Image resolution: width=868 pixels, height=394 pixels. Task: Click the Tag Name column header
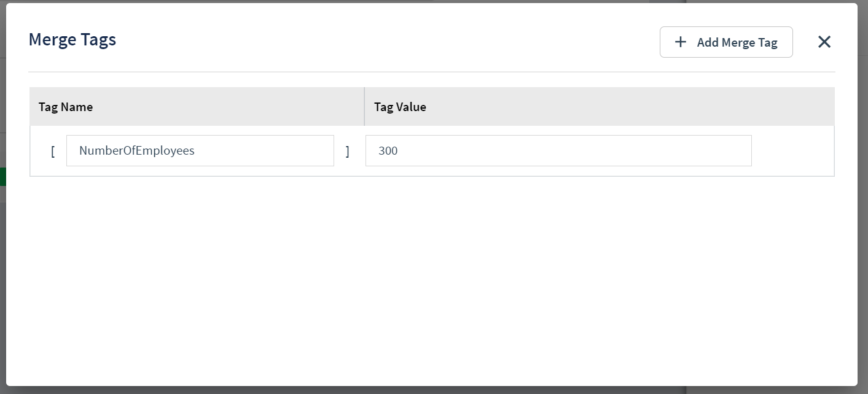point(65,106)
